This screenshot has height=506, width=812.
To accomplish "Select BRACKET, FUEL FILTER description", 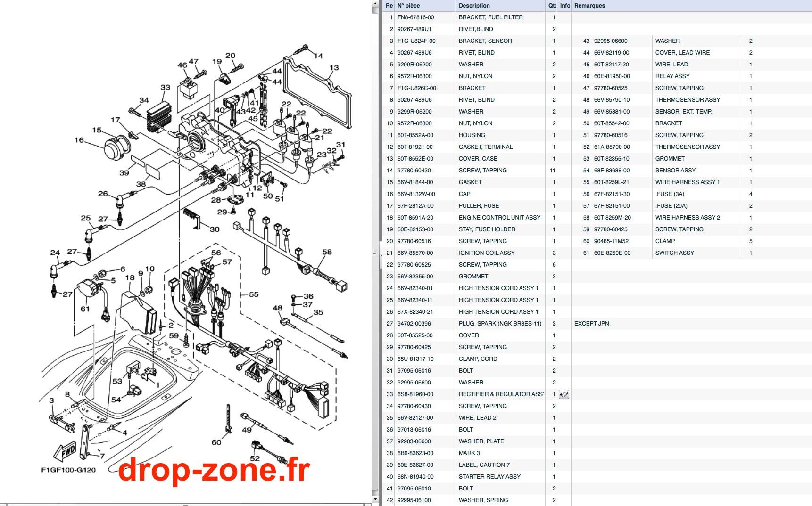I will tap(490, 17).
